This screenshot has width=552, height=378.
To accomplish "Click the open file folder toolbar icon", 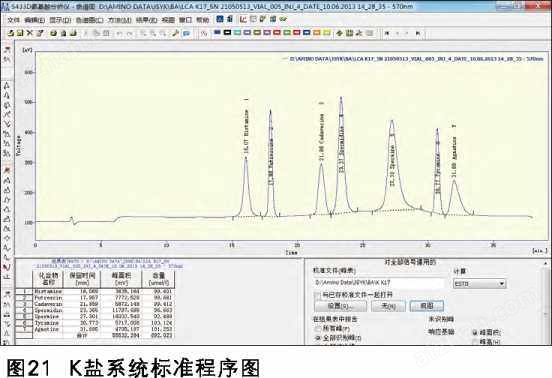I will click(11, 33).
